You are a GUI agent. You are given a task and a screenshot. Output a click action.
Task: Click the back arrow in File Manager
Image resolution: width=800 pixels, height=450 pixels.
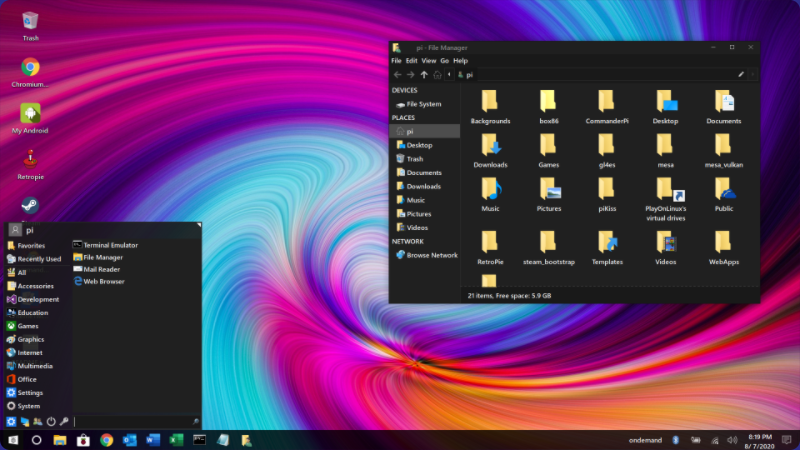pos(397,74)
